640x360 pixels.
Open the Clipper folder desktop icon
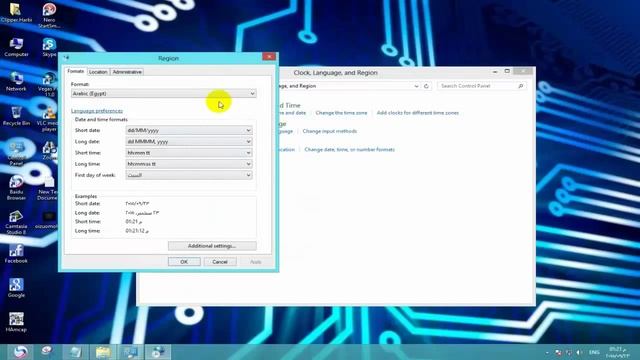coord(16,13)
